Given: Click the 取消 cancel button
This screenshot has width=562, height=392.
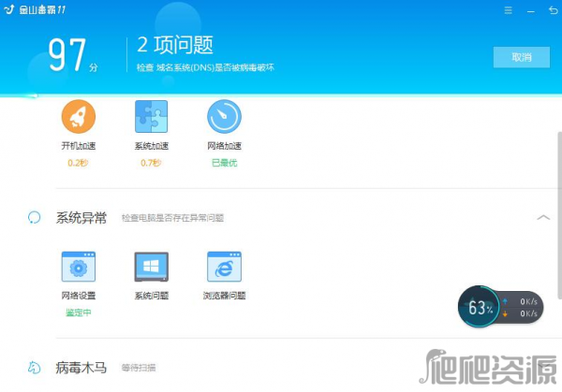Looking at the screenshot, I should click(522, 57).
